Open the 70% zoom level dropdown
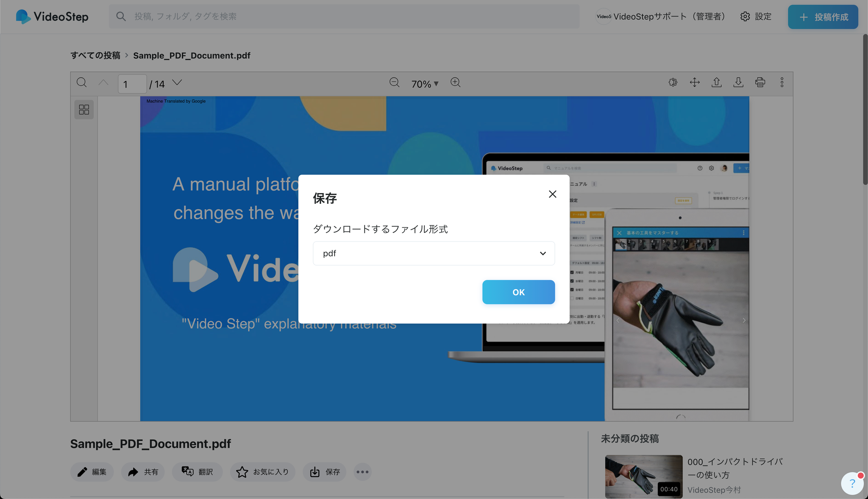Image resolution: width=868 pixels, height=499 pixels. coord(425,84)
